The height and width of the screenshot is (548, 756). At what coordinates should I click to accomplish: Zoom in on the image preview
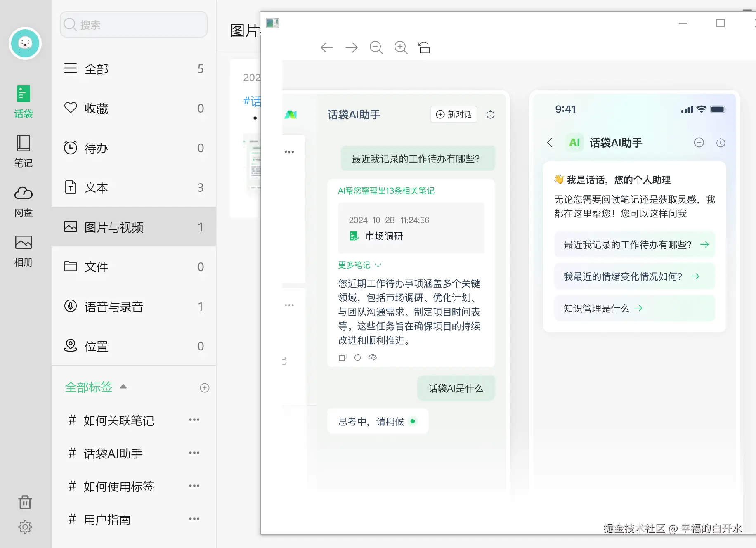pyautogui.click(x=400, y=47)
